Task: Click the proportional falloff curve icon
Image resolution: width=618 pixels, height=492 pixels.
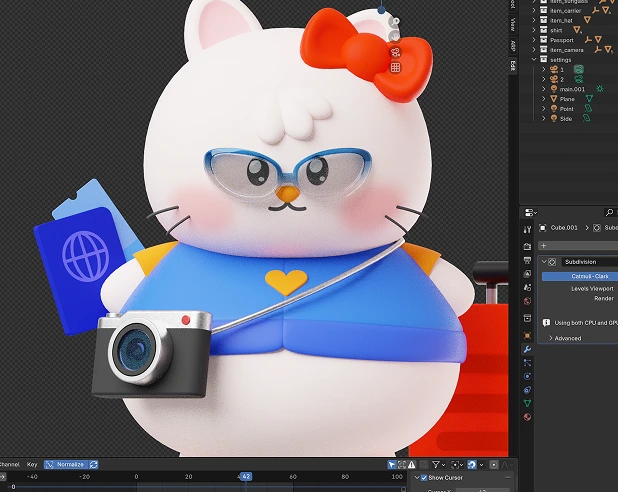Action: [x=504, y=465]
